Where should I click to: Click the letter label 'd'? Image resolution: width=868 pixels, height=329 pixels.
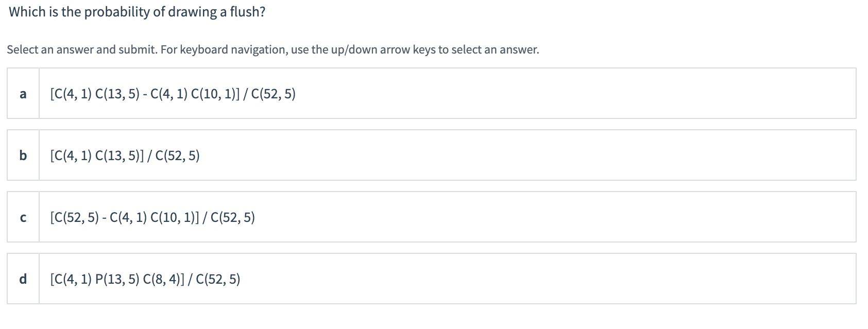click(23, 280)
